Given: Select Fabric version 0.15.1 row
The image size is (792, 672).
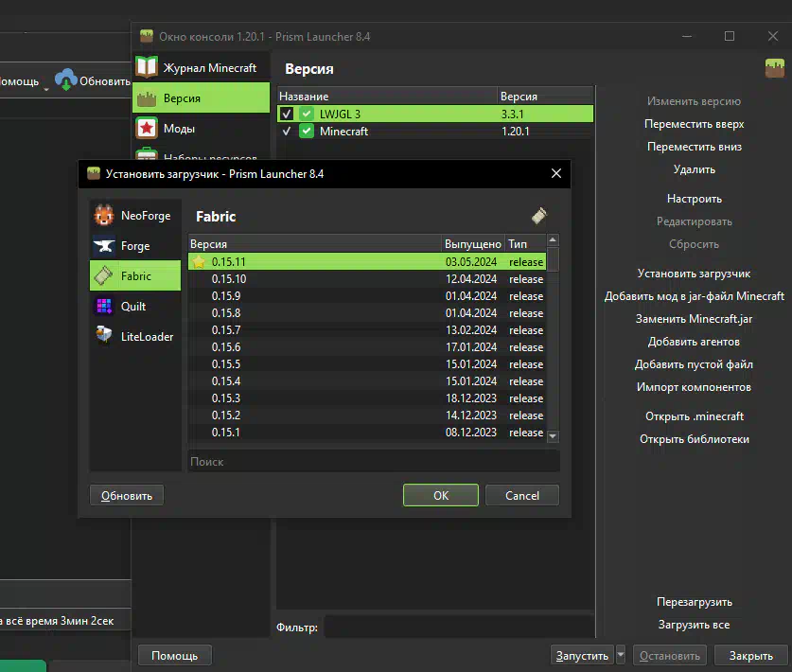Looking at the screenshot, I should coord(367,432).
